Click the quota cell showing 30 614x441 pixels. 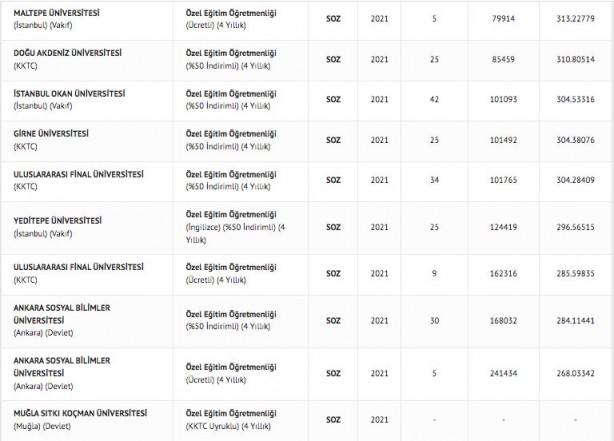(435, 321)
